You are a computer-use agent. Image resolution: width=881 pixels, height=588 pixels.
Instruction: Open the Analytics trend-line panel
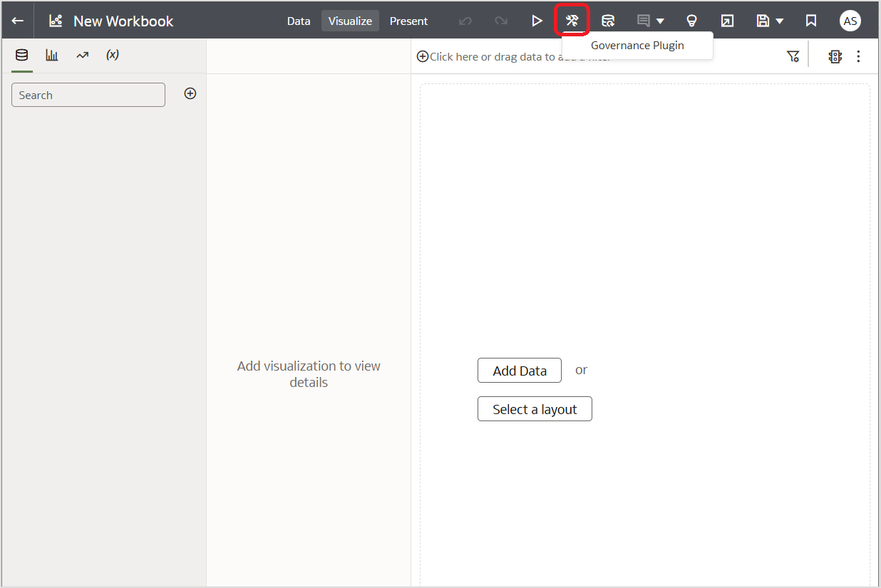pos(81,55)
